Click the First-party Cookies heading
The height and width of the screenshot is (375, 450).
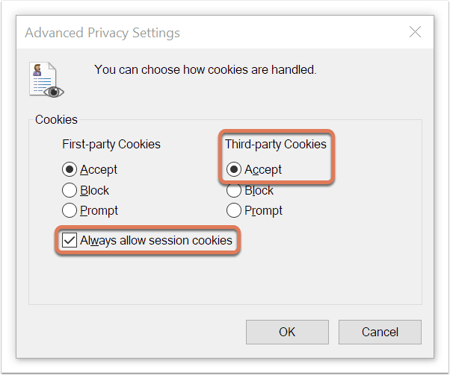point(111,144)
